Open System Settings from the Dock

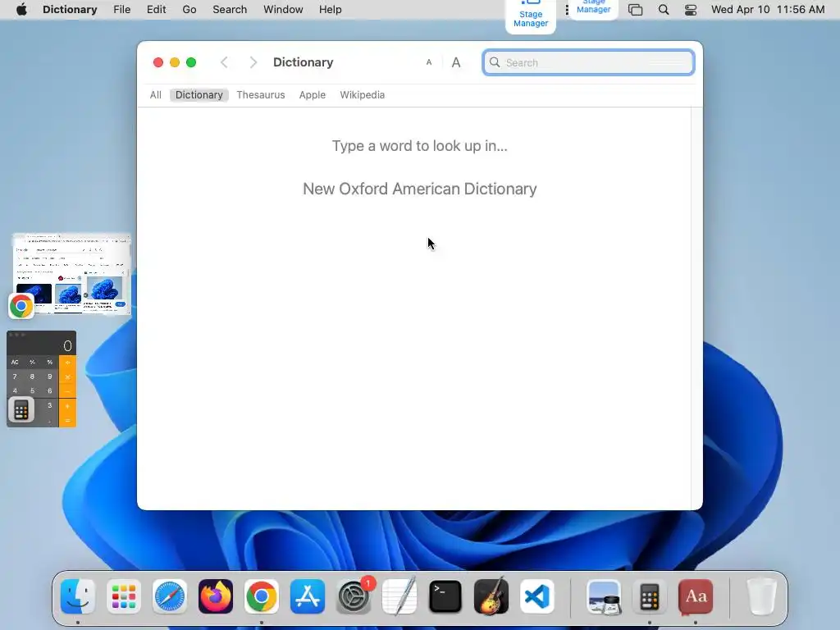click(354, 596)
